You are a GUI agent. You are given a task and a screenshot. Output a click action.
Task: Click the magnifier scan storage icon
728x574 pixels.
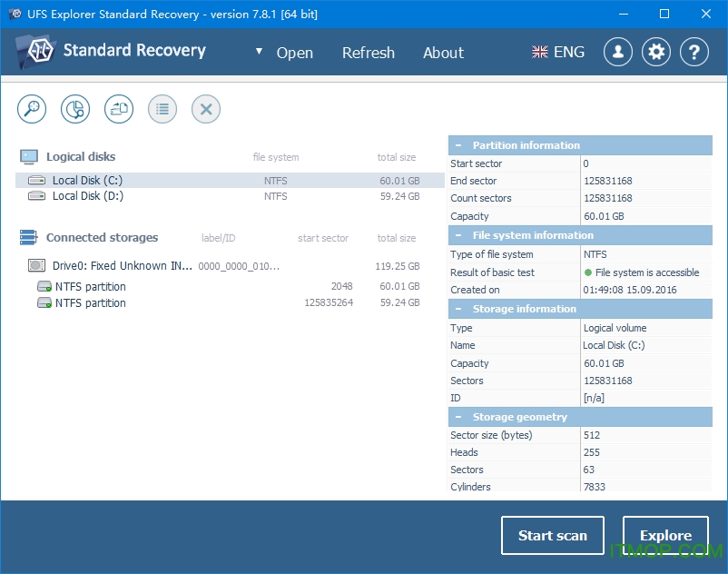[x=32, y=109]
